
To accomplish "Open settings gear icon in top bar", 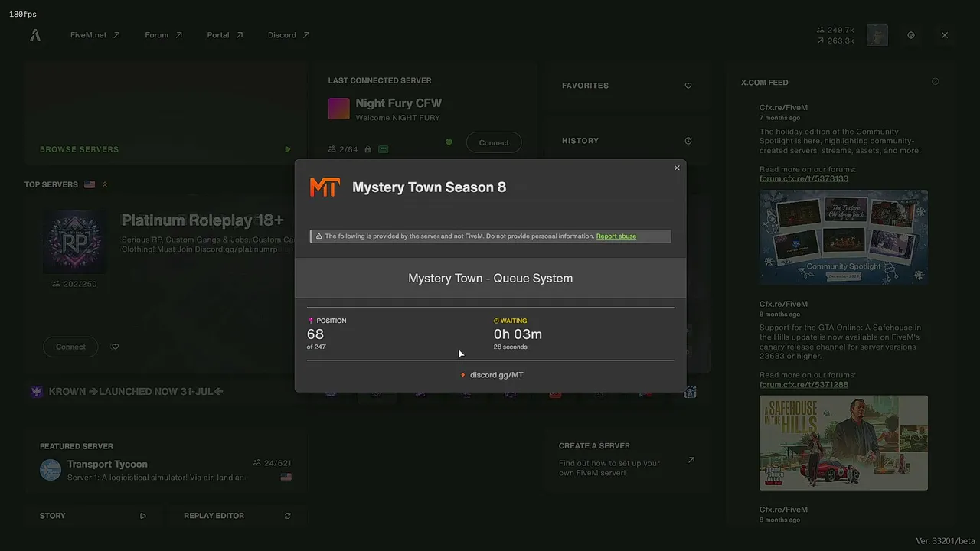I will coord(911,35).
